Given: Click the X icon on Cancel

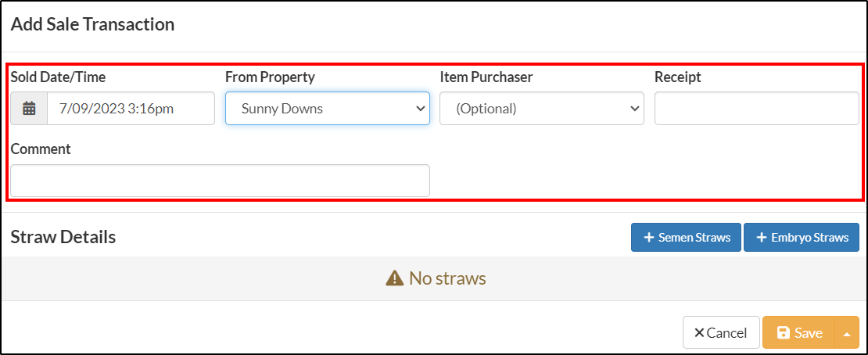Looking at the screenshot, I should (699, 333).
